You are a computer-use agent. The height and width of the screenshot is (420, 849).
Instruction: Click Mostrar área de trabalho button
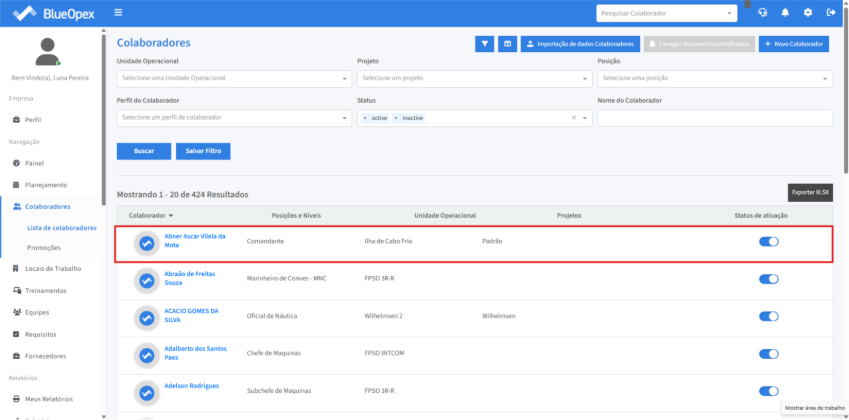click(814, 408)
